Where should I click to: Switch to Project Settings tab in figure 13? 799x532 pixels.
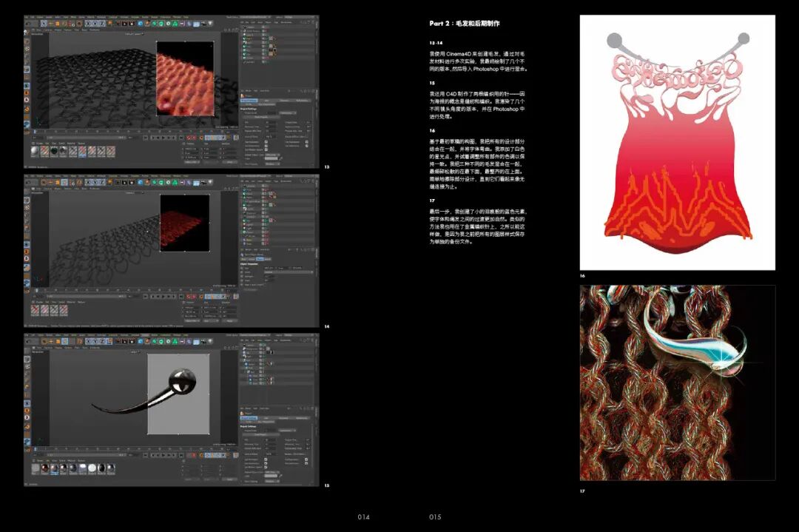249,101
